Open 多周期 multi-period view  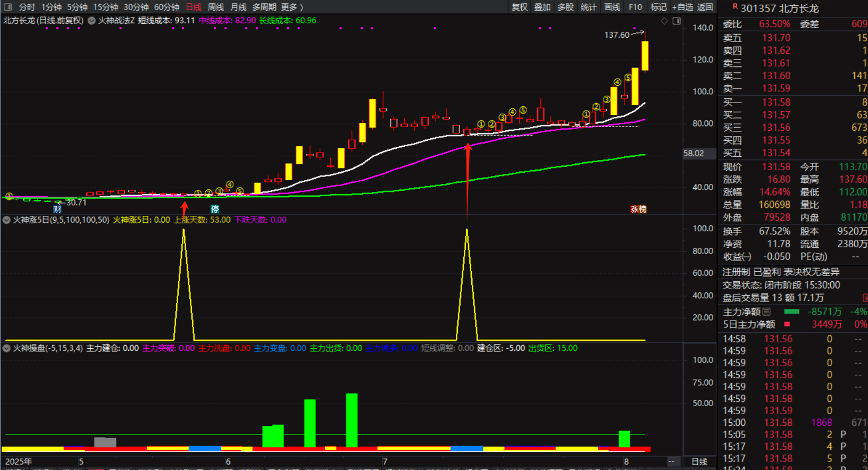pyautogui.click(x=264, y=7)
